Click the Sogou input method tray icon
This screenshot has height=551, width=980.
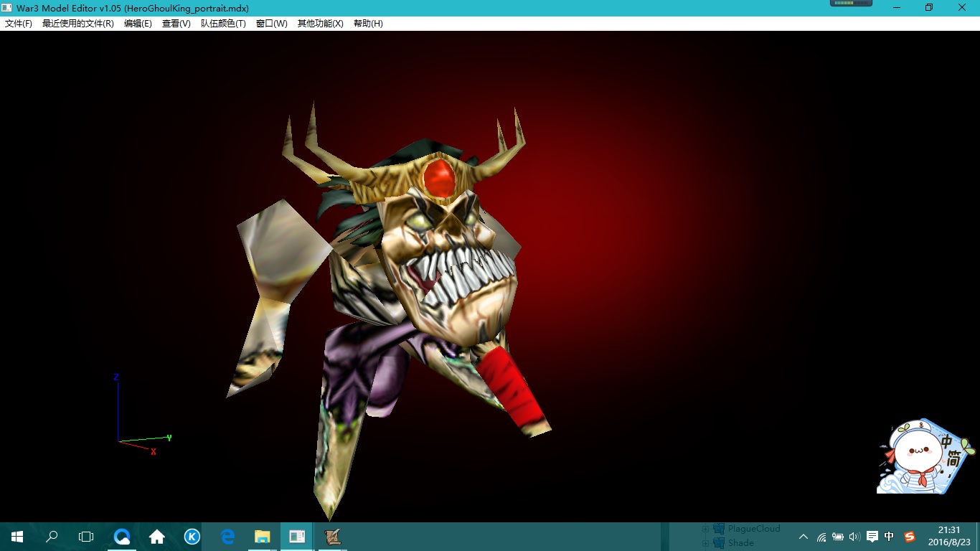pos(910,537)
